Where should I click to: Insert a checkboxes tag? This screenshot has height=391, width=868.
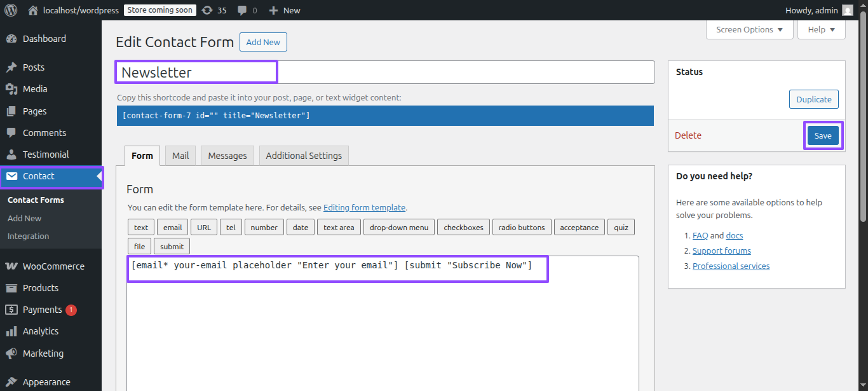tap(463, 228)
